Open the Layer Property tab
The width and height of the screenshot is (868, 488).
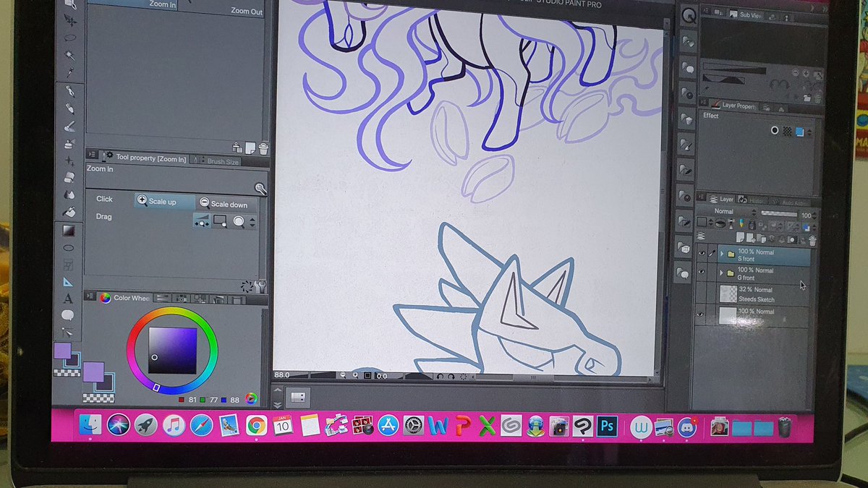(733, 106)
